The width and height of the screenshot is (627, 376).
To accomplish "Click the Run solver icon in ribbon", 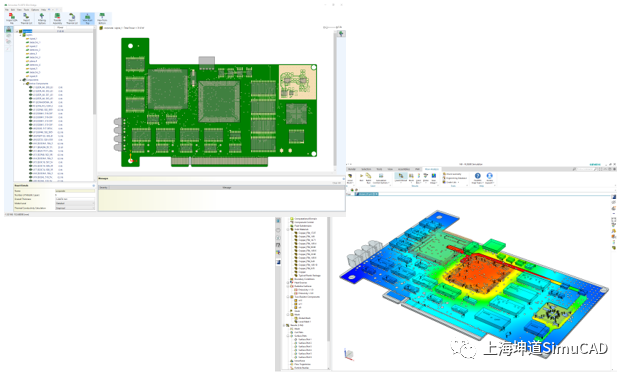I will [361, 178].
